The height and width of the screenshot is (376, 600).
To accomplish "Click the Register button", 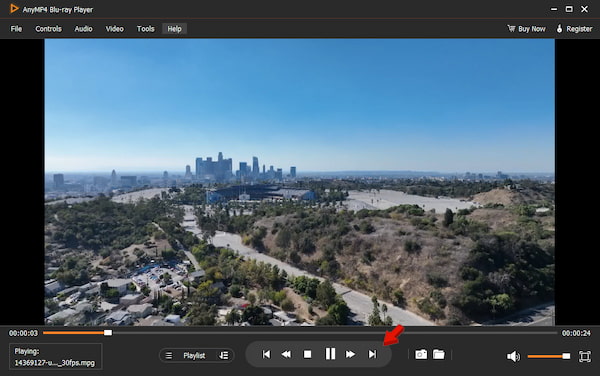I will [x=574, y=29].
